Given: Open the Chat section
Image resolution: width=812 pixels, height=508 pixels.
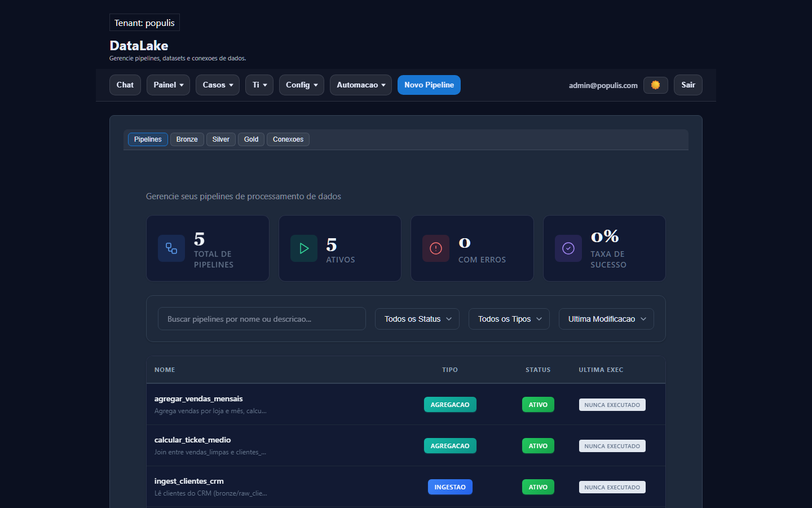Looking at the screenshot, I should 125,85.
